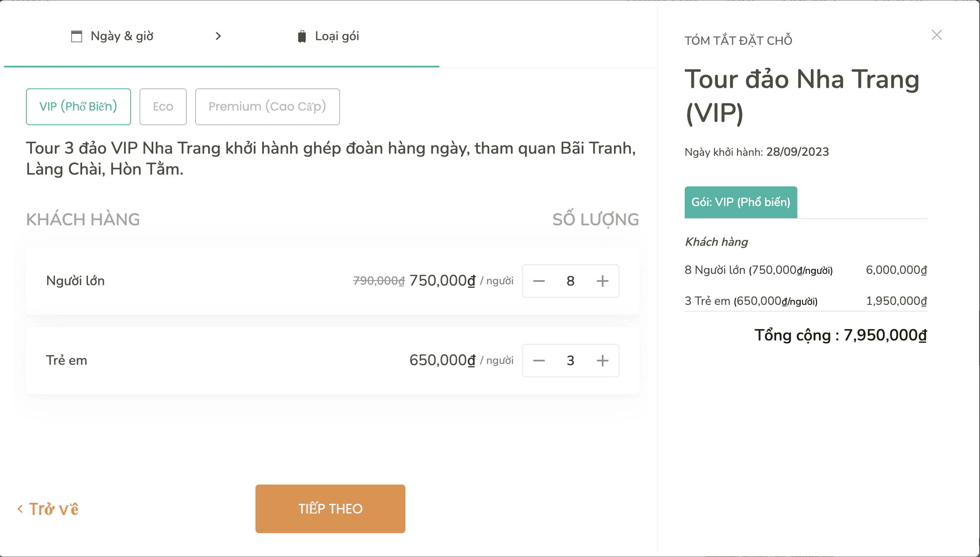Click the Gói: VIP (Phổ biến) summary badge
Screen dimensions: 980x557
[740, 202]
